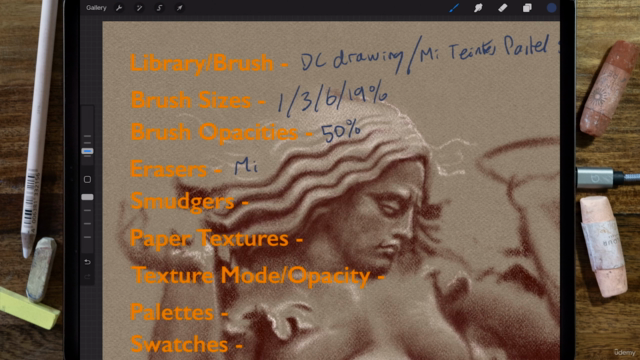
Task: Click the "Erasers -" orange text
Action: (176, 169)
